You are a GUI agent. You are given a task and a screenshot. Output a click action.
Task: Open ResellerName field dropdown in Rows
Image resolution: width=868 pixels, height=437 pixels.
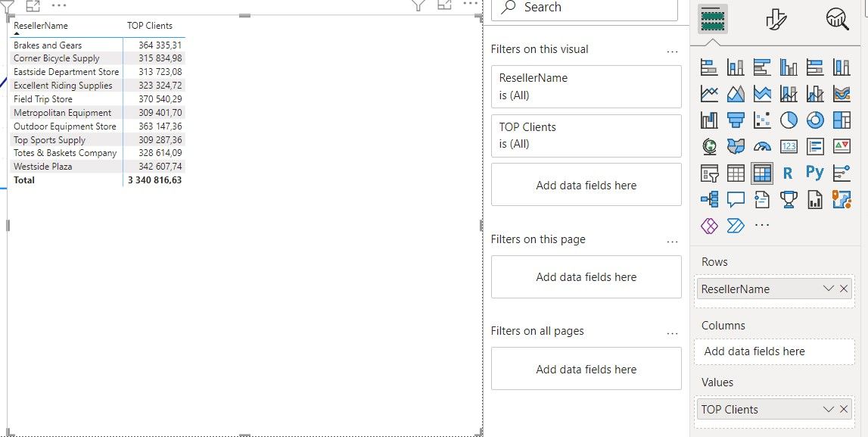828,289
